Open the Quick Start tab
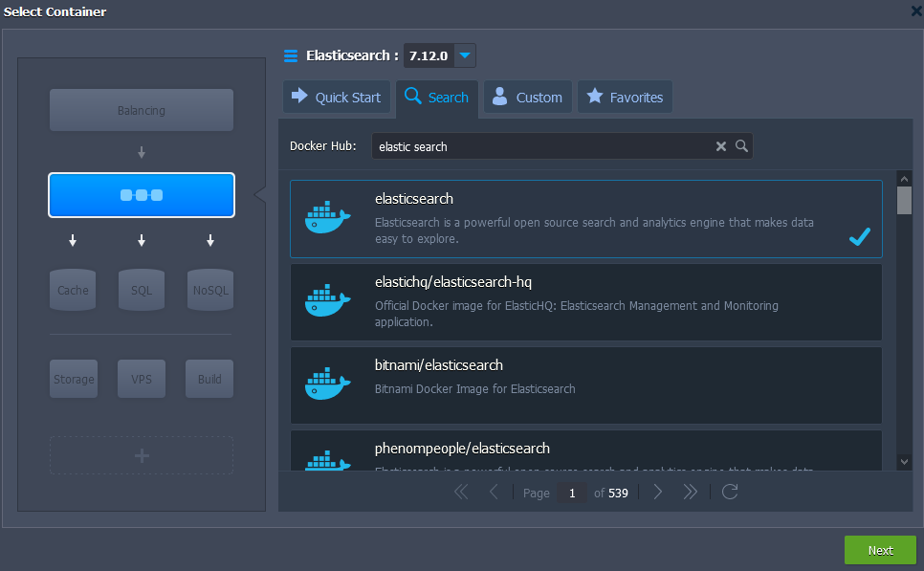 (x=337, y=97)
